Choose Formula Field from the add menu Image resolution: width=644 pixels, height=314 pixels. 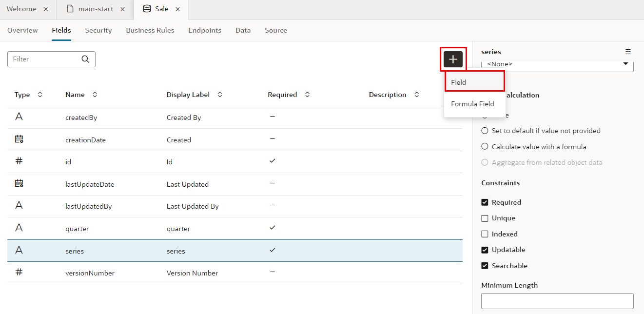point(472,104)
